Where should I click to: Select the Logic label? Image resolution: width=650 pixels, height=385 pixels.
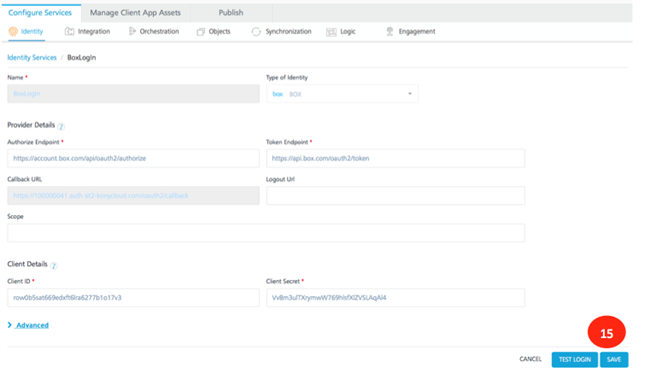[348, 31]
